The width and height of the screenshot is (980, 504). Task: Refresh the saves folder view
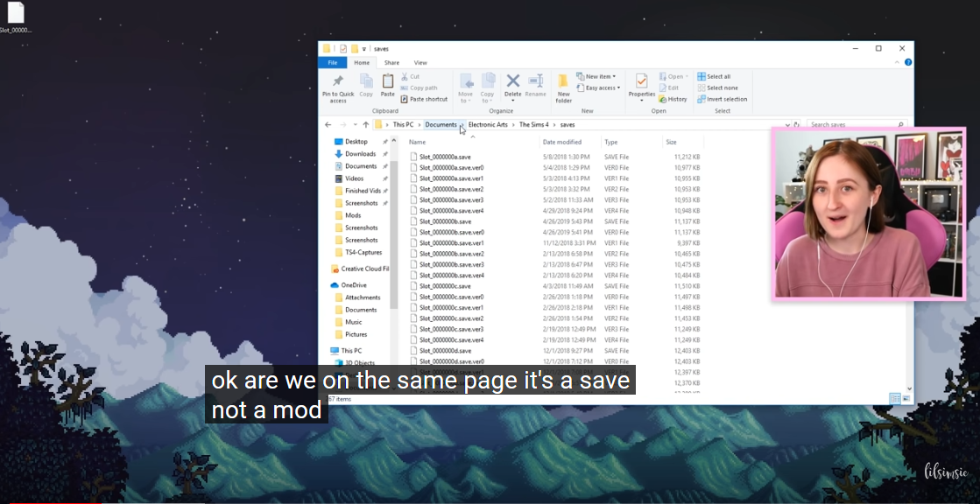[796, 125]
